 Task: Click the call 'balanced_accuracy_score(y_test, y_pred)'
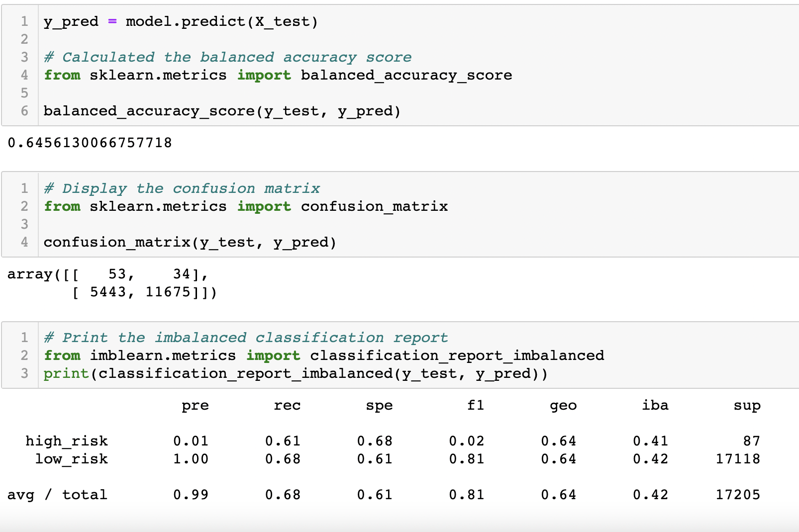click(222, 111)
